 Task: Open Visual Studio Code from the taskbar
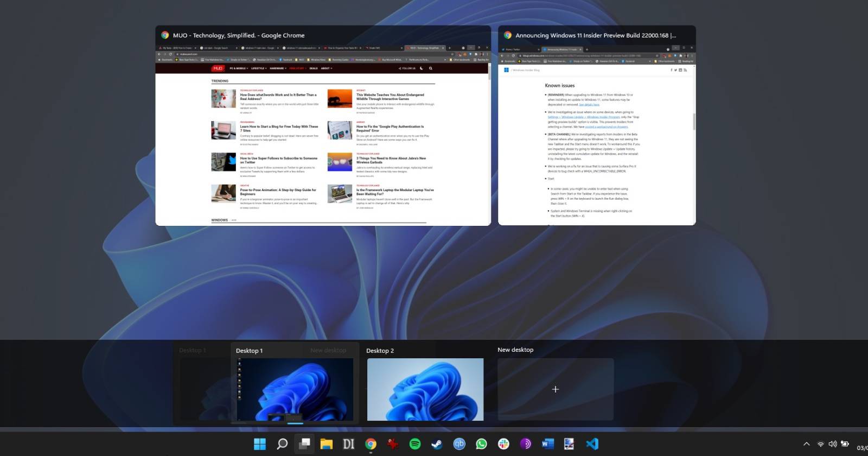click(592, 444)
